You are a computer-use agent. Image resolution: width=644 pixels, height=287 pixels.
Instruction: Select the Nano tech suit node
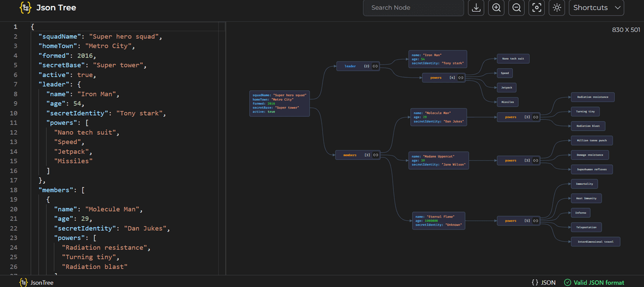click(x=513, y=59)
